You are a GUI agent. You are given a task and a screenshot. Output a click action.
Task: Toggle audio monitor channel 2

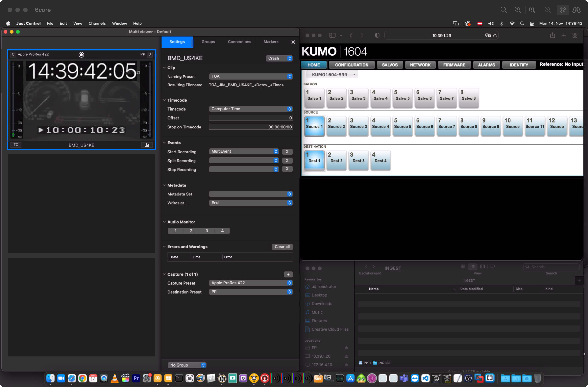click(x=191, y=231)
